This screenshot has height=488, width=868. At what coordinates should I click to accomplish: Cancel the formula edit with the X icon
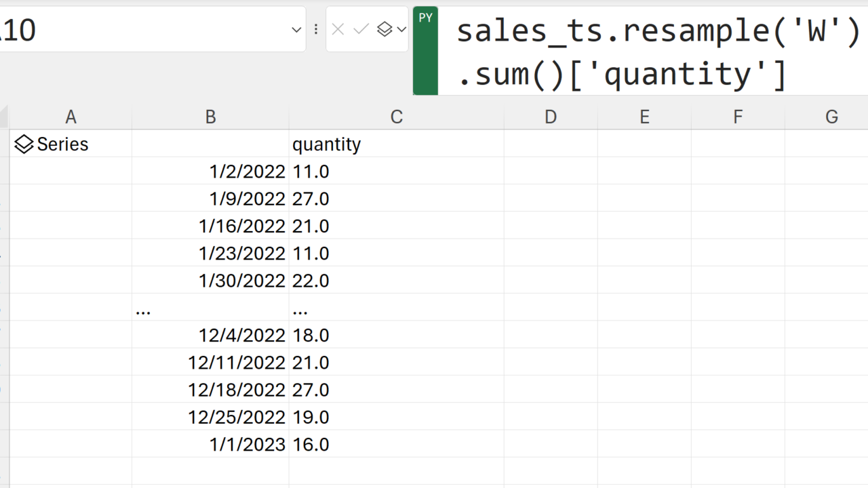click(x=338, y=29)
